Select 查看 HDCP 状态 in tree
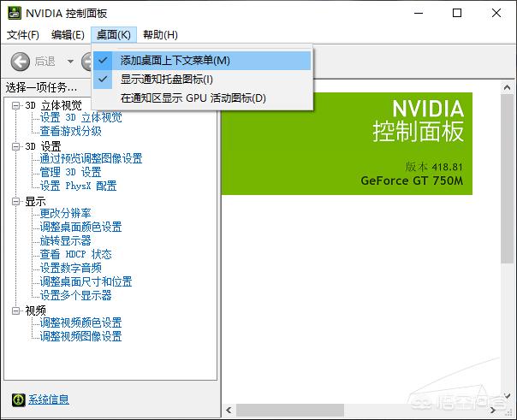This screenshot has height=420, width=517. [x=76, y=254]
